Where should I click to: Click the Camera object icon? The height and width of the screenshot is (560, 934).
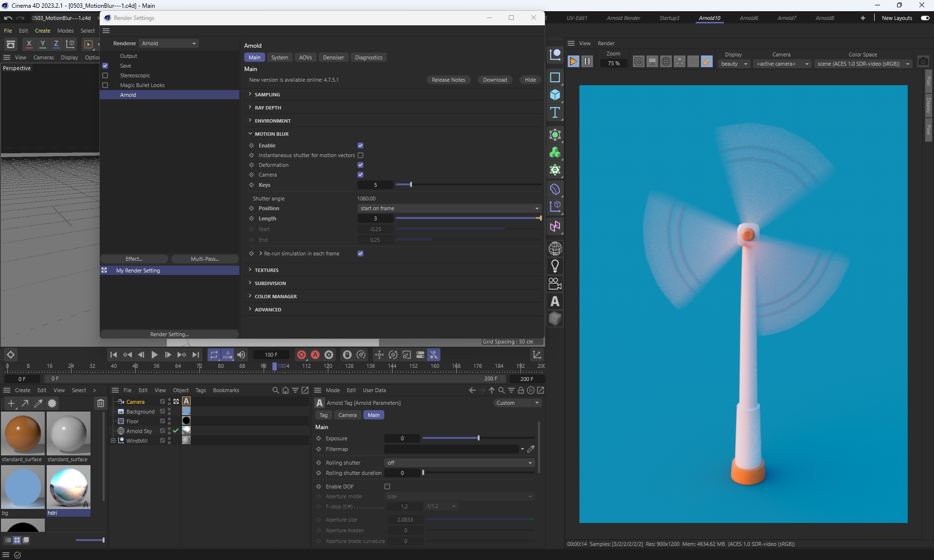point(555,284)
